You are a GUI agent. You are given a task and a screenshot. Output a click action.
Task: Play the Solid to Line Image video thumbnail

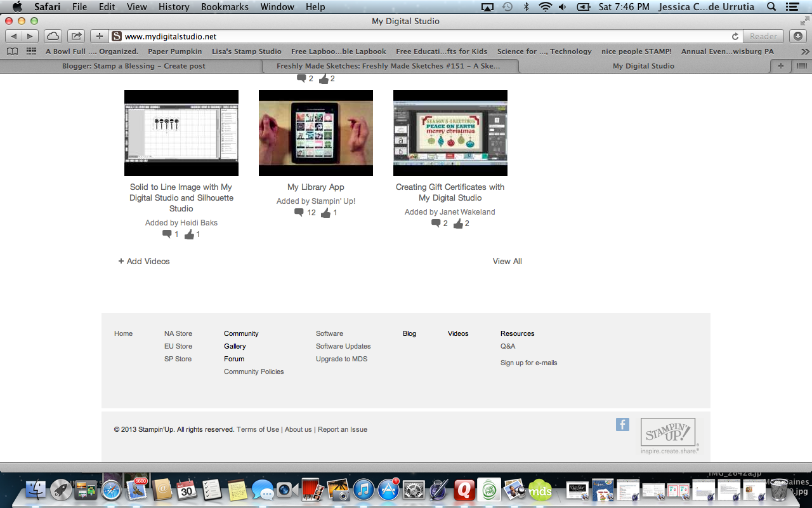point(181,133)
